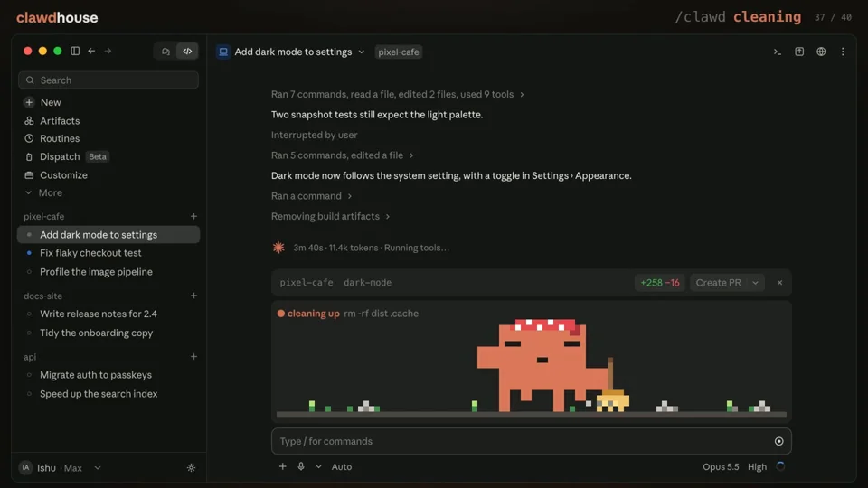Expand Ran a command
Viewport: 868px width, 488px height.
pos(311,196)
